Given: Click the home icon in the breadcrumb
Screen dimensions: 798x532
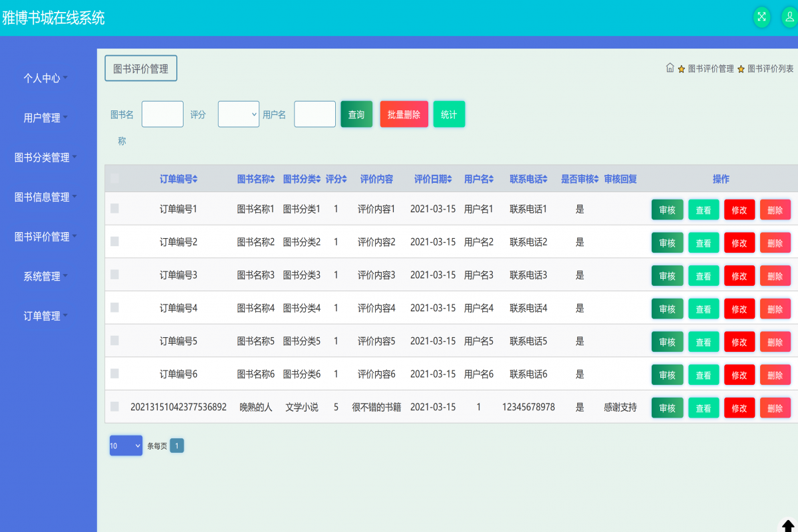Looking at the screenshot, I should (x=670, y=67).
